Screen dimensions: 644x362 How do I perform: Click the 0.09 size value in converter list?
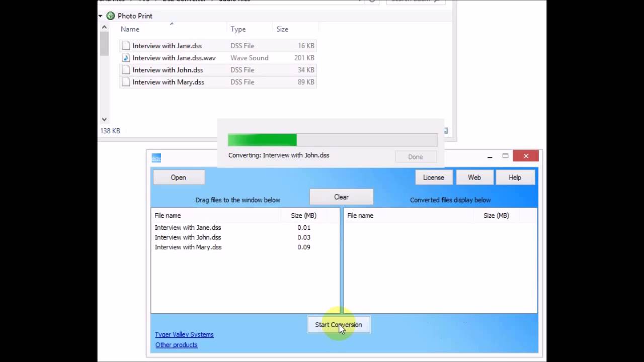click(304, 247)
